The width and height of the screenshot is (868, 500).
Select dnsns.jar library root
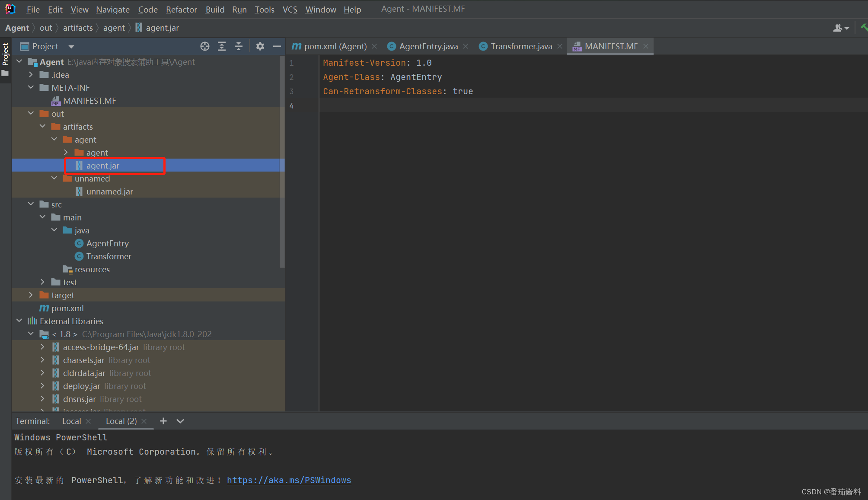coord(80,399)
